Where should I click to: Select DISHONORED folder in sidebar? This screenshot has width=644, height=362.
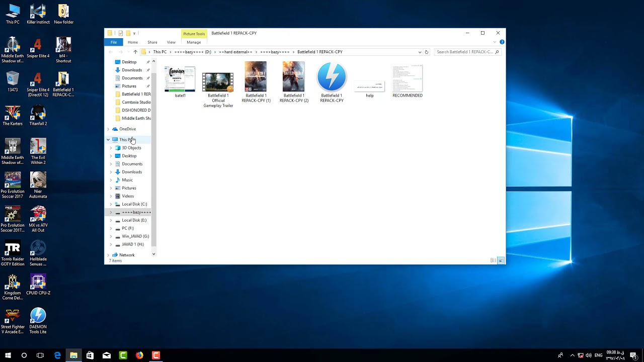136,110
